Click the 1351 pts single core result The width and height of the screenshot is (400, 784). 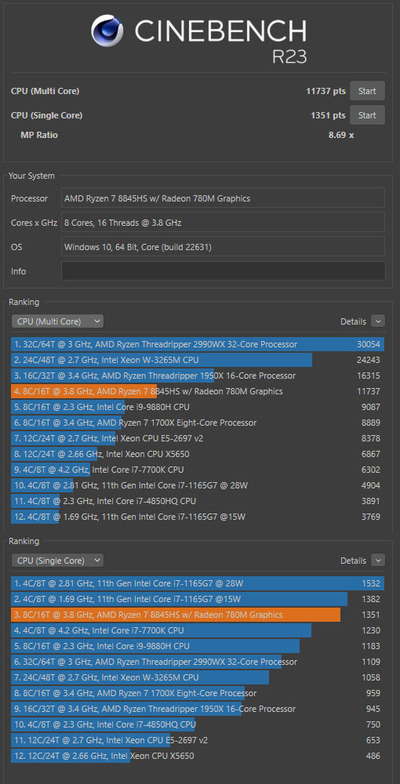click(x=328, y=115)
